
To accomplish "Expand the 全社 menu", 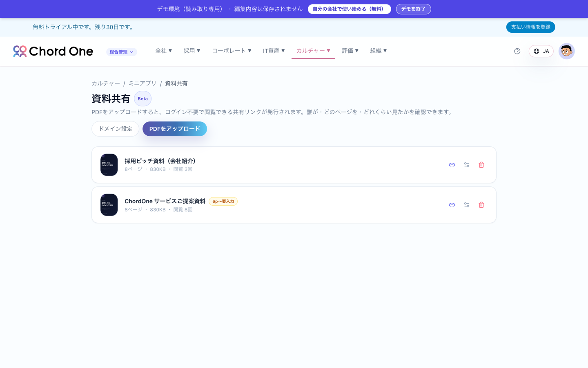I will tap(163, 51).
